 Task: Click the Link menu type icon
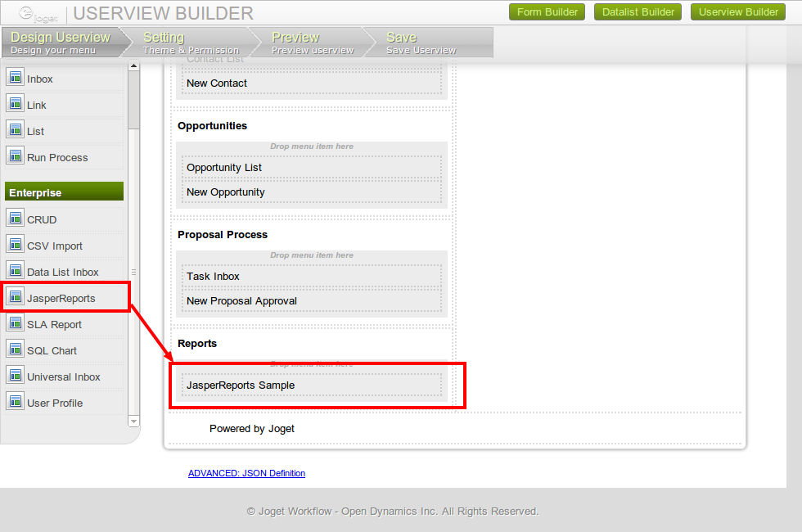[16, 104]
